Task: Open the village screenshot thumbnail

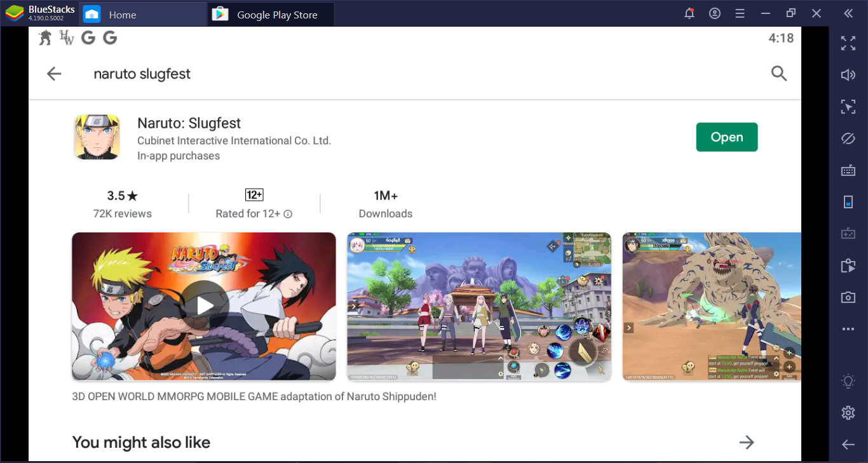Action: [x=479, y=306]
